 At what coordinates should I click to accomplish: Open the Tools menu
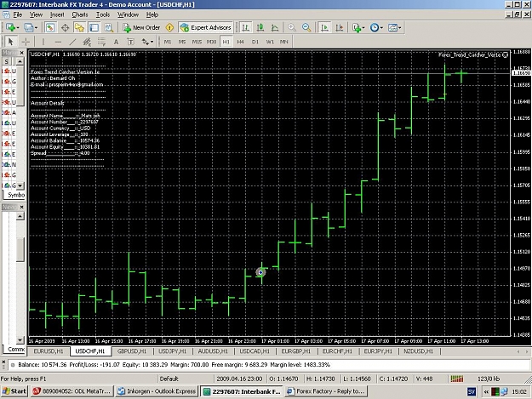click(103, 14)
